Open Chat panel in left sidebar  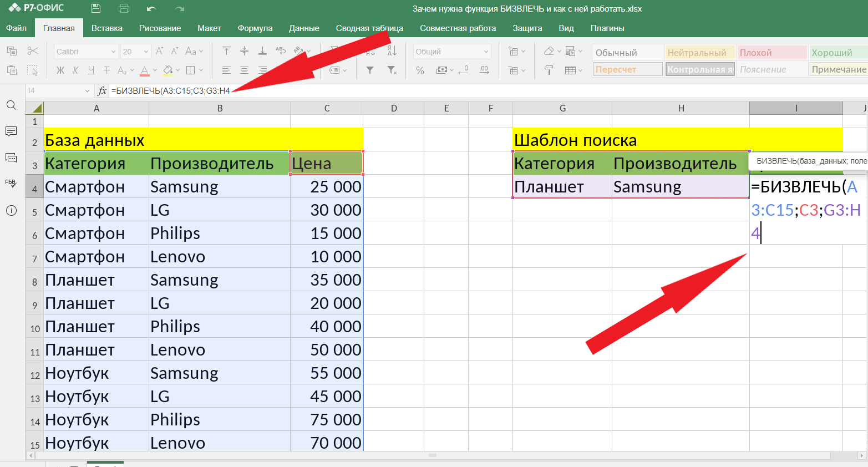(x=11, y=158)
